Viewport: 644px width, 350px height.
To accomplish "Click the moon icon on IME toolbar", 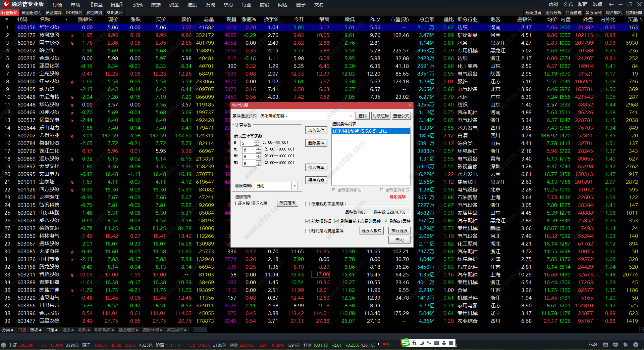I will pyautogui.click(x=422, y=343).
